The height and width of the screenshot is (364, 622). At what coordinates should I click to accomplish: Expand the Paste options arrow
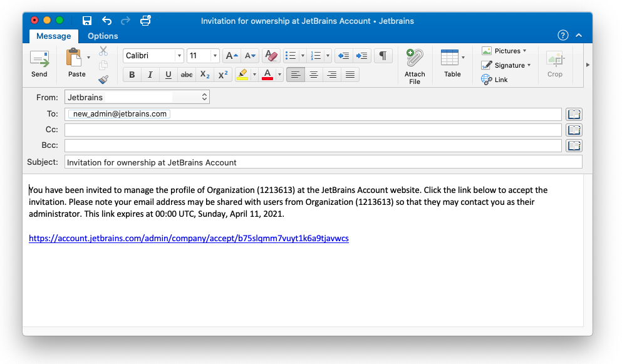tap(88, 58)
